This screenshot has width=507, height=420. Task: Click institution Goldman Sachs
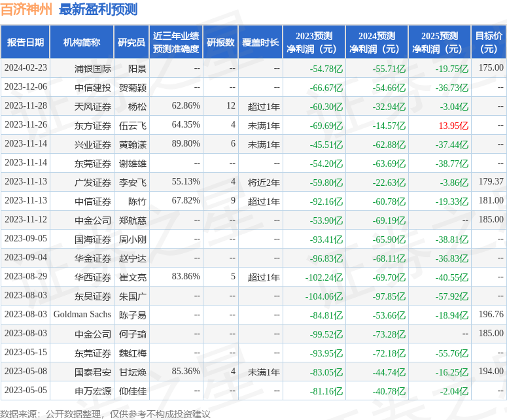click(82, 314)
